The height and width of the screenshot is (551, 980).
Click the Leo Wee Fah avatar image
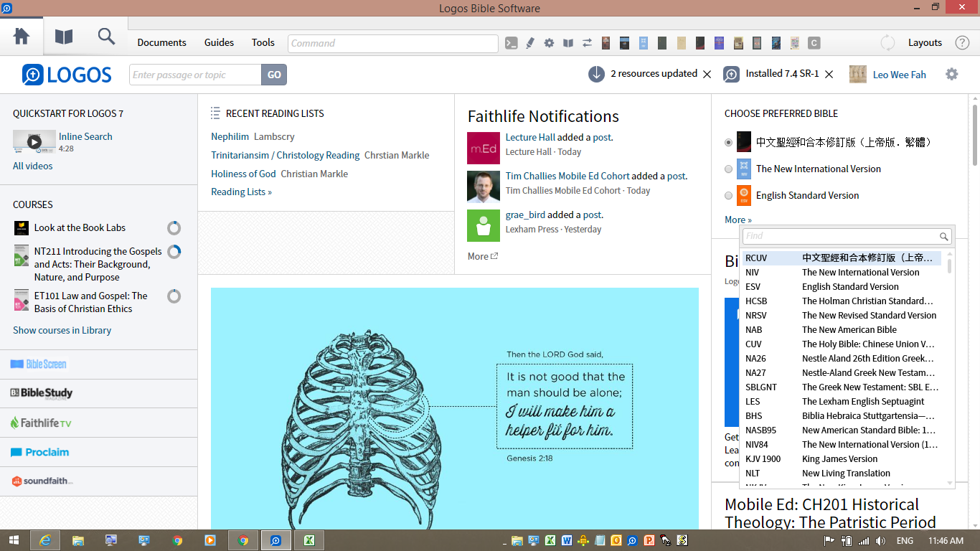858,74
